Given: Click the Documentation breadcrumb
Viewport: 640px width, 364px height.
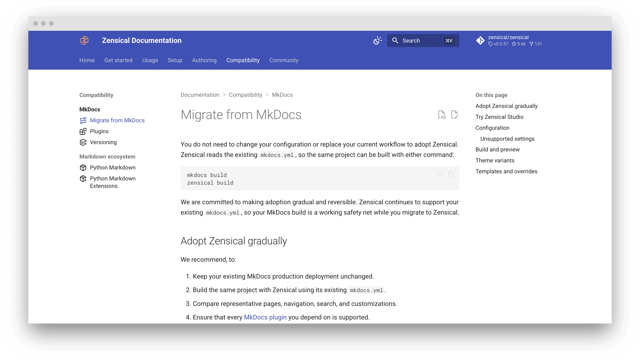Looking at the screenshot, I should 200,95.
